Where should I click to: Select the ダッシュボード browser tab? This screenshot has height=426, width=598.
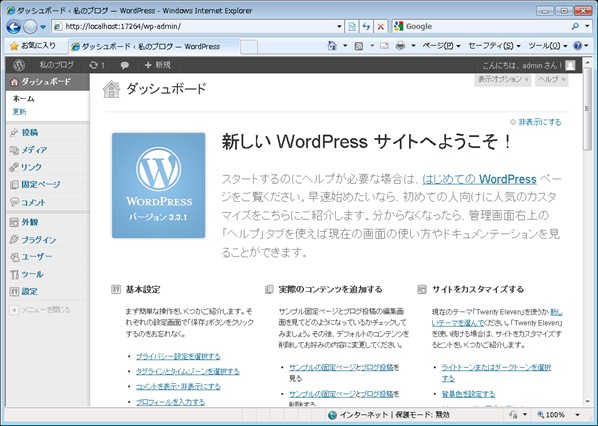(x=153, y=47)
